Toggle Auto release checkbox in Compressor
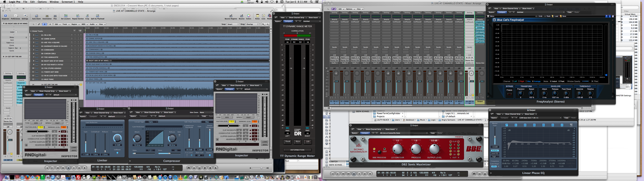The image size is (644, 181). tap(179, 135)
